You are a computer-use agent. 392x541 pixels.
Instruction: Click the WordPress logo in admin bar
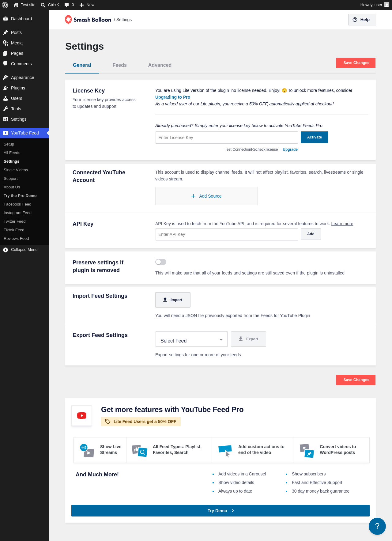[5, 5]
